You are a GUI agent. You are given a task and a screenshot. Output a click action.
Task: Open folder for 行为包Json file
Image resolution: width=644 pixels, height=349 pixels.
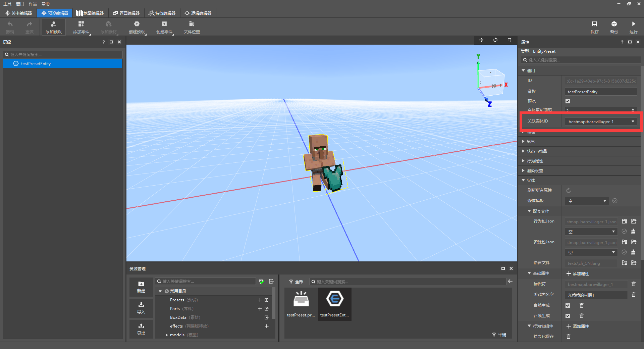point(634,221)
